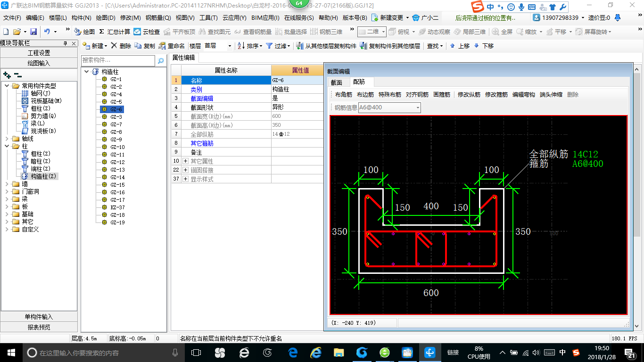
Task: Click the save disk icon
Action: (x=33, y=32)
